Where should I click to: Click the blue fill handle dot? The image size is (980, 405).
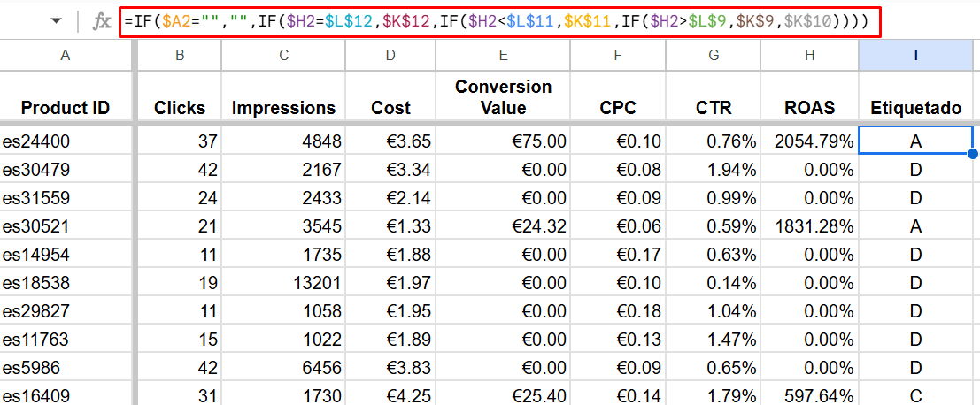click(x=973, y=154)
